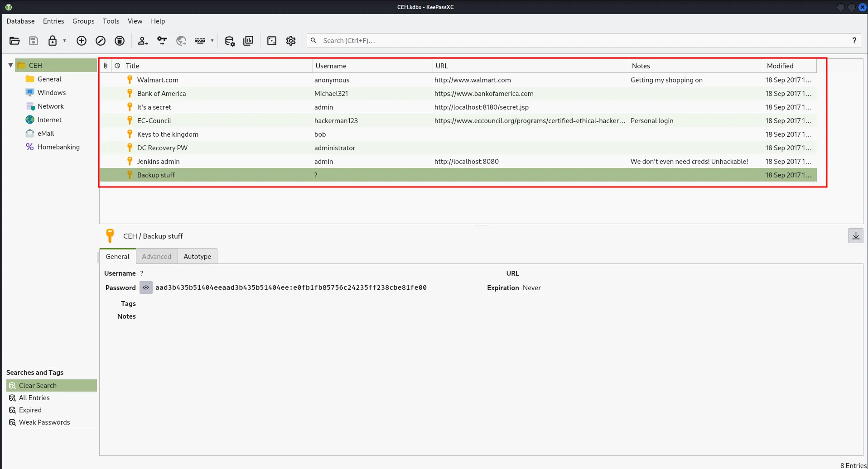The height and width of the screenshot is (469, 868).
Task: Edit the selected entry using the pencil icon
Action: (101, 41)
